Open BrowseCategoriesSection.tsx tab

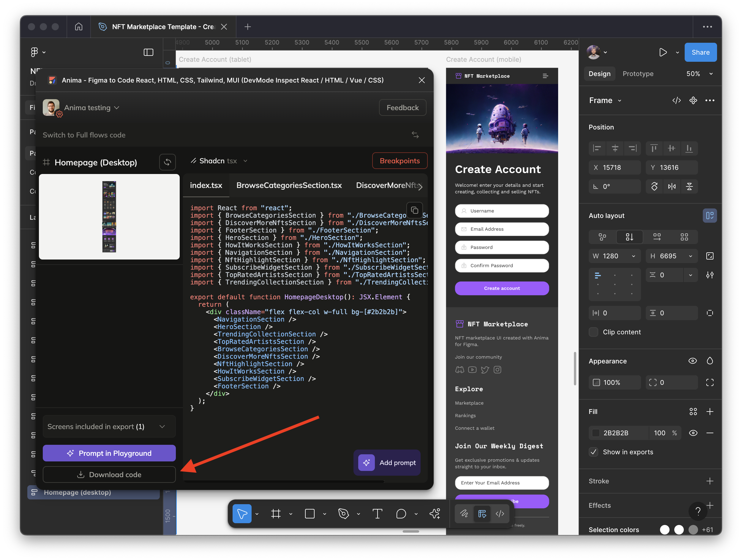[289, 185]
